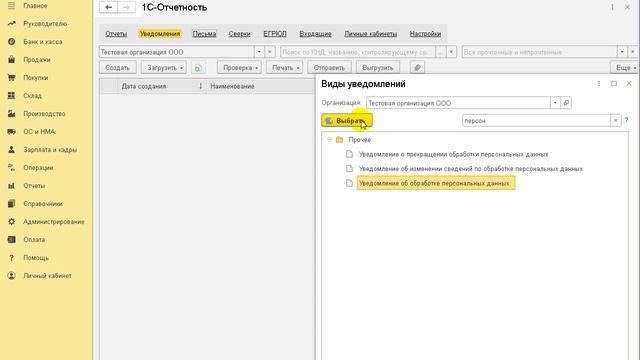Select Уведомление об обработке персональных данных
This screenshot has height=360, width=640.
(x=436, y=183)
